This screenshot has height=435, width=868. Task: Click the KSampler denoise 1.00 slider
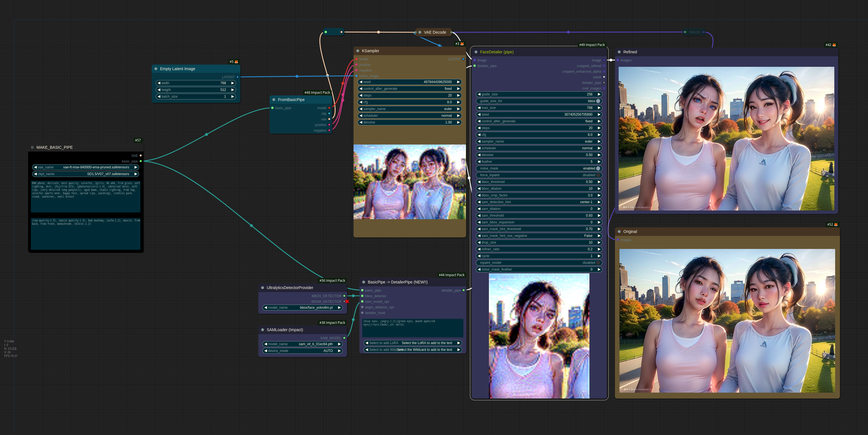point(409,123)
